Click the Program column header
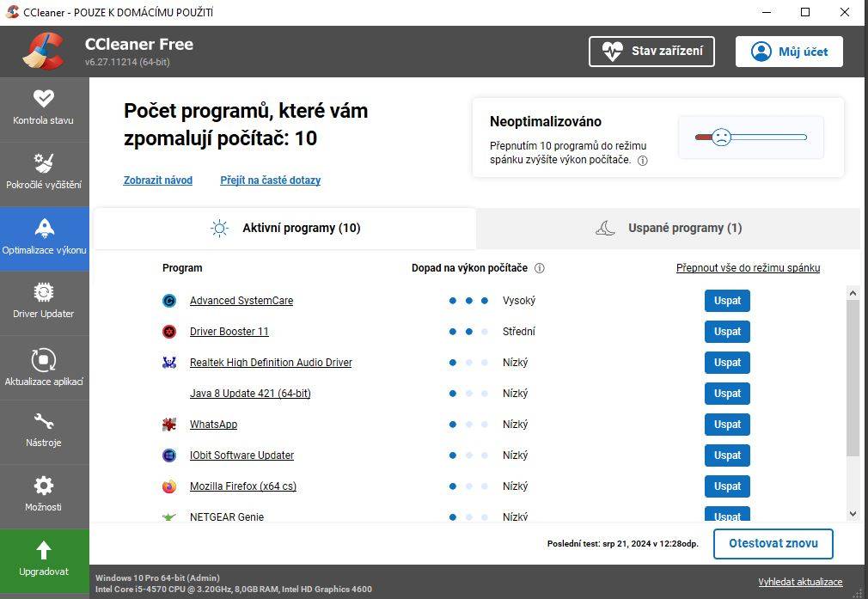This screenshot has height=599, width=868. tap(182, 268)
